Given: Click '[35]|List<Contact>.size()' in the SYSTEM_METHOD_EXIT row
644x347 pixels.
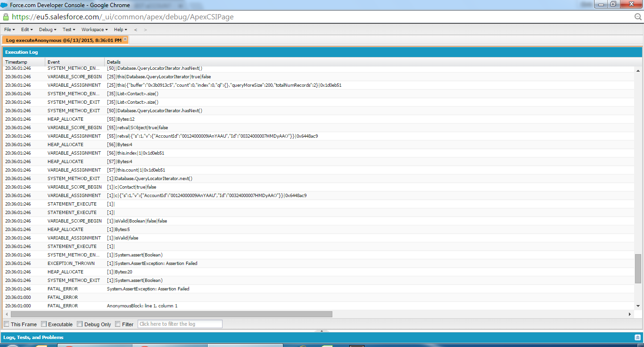Looking at the screenshot, I should coord(133,102).
